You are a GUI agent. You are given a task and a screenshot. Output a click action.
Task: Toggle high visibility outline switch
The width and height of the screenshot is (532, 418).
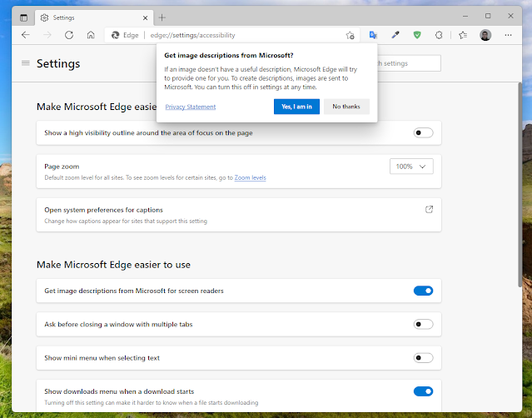pos(423,132)
